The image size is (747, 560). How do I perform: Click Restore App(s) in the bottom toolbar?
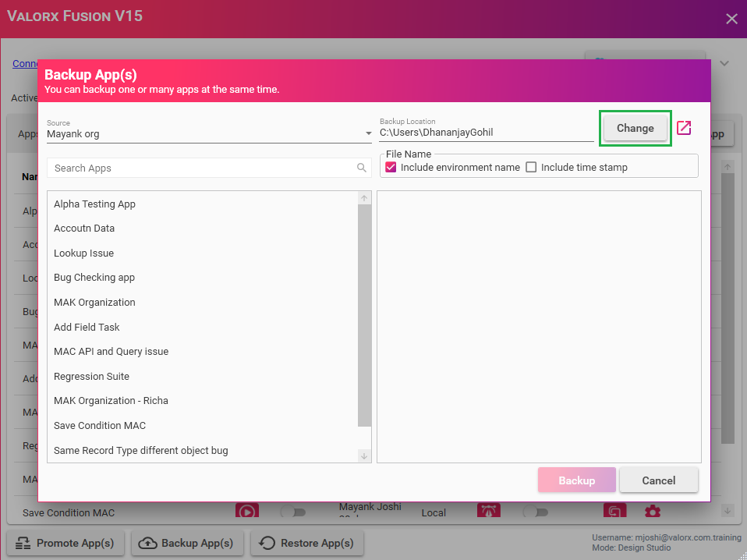click(x=306, y=543)
